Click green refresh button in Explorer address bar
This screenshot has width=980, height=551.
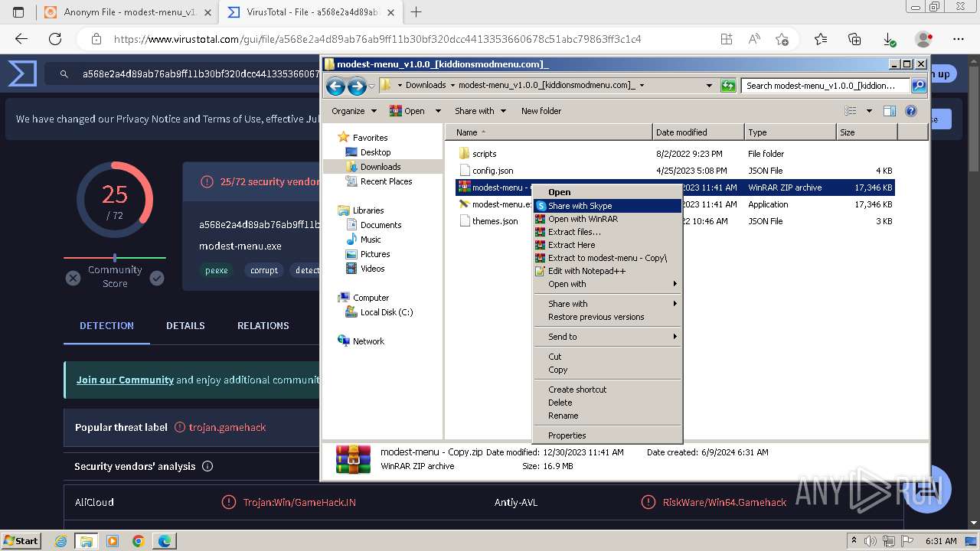[x=728, y=86]
